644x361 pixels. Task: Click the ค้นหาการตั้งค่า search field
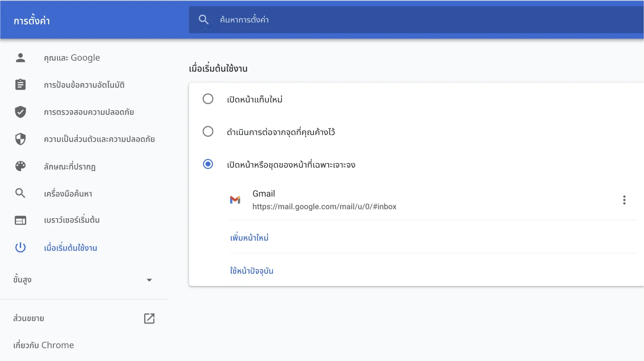coord(322,19)
